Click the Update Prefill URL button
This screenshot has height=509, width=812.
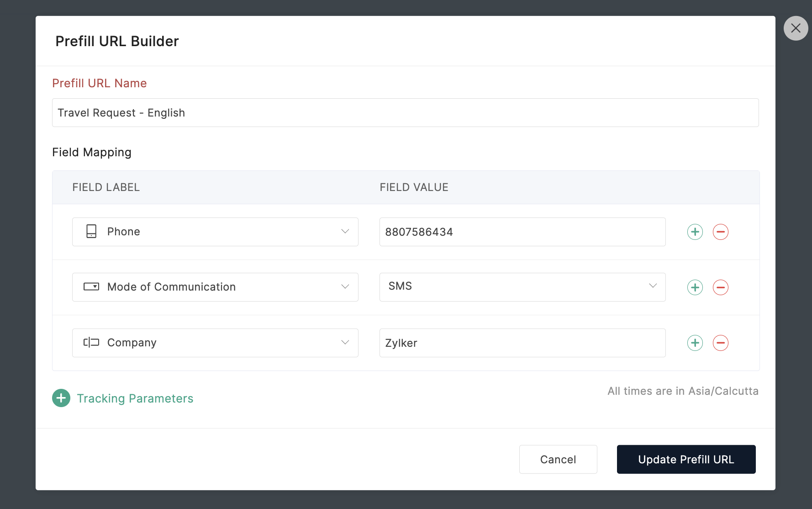[686, 459]
